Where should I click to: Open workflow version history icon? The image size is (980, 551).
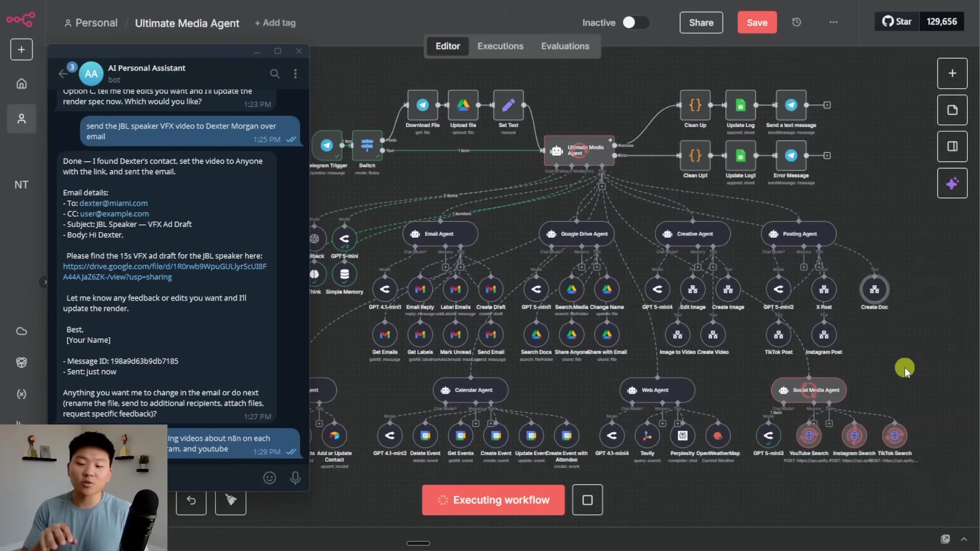click(796, 22)
